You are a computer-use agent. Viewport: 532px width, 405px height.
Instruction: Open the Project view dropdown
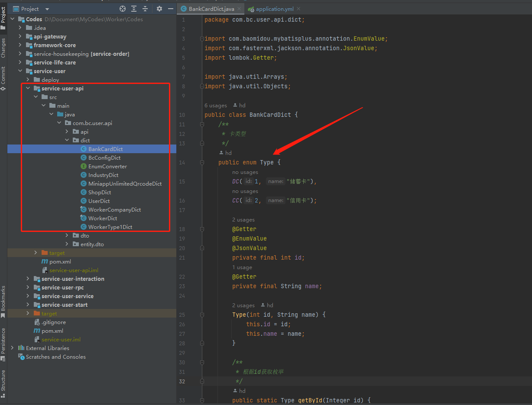pyautogui.click(x=47, y=9)
